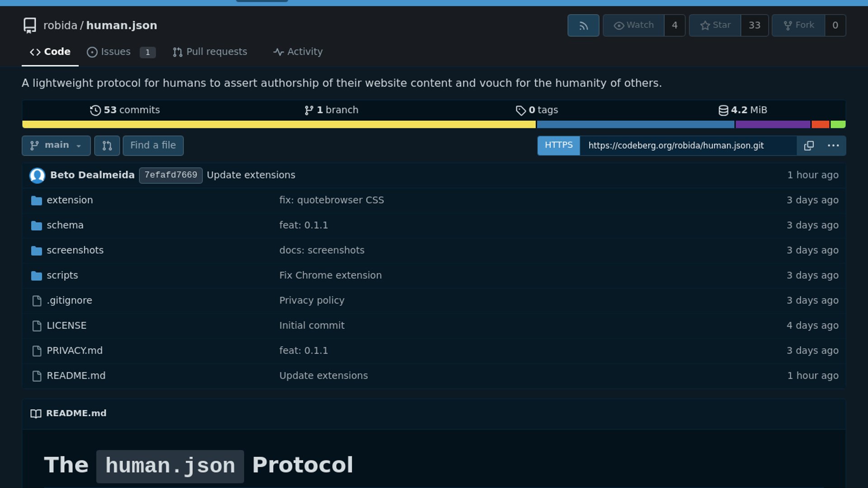The width and height of the screenshot is (868, 488).
Task: Open the three-dots more clone options
Action: [833, 145]
